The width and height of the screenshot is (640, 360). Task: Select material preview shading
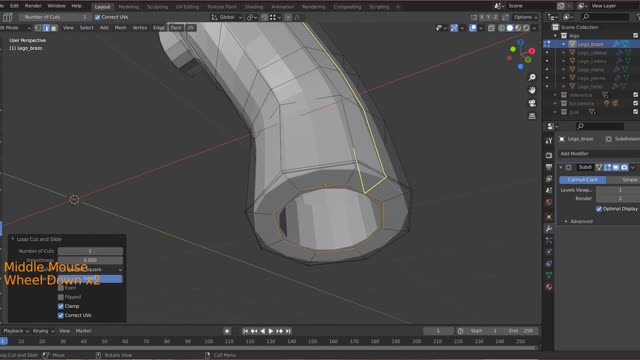(x=518, y=28)
